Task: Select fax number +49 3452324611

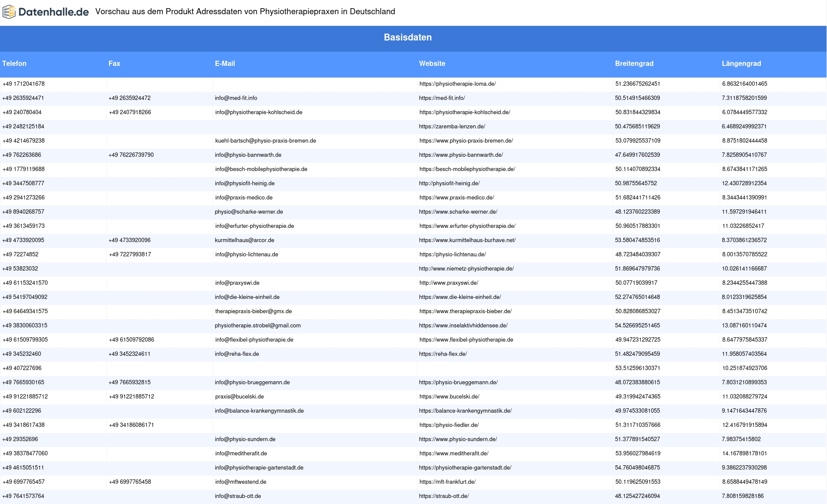Action: [x=130, y=354]
